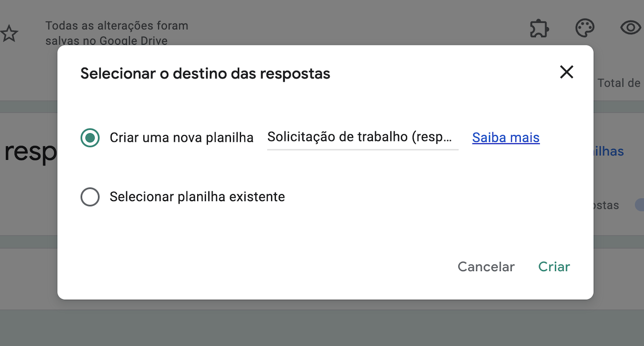Click the "Criar uma nova planilha" label text
The height and width of the screenshot is (346, 644).
point(182,138)
